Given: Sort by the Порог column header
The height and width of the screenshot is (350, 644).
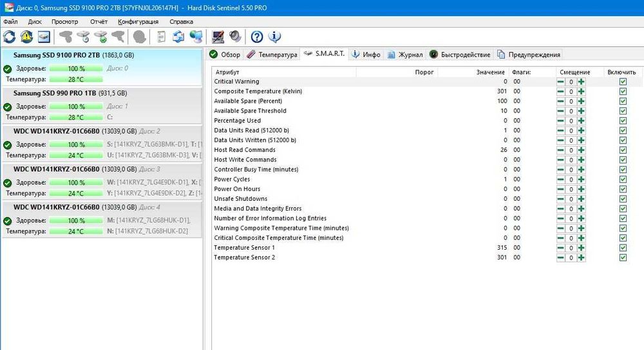Looking at the screenshot, I should (x=396, y=72).
